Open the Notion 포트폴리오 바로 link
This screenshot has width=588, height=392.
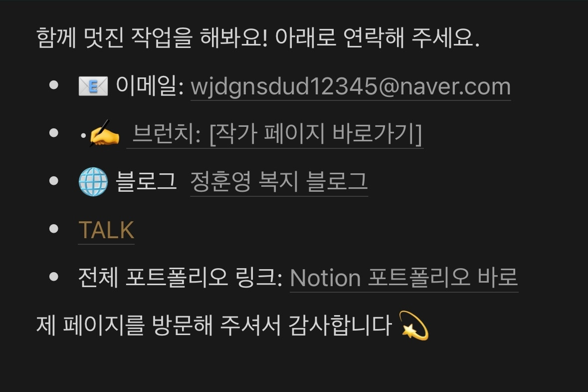click(404, 278)
